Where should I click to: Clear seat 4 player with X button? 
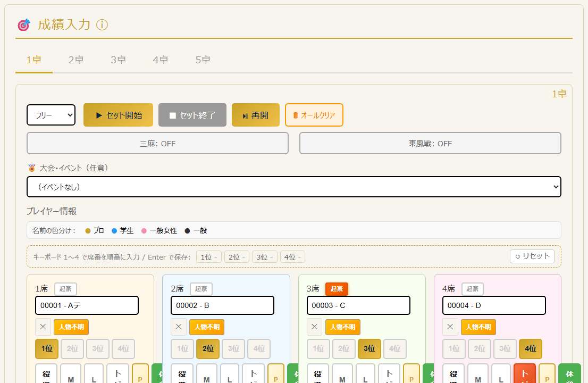click(x=450, y=327)
